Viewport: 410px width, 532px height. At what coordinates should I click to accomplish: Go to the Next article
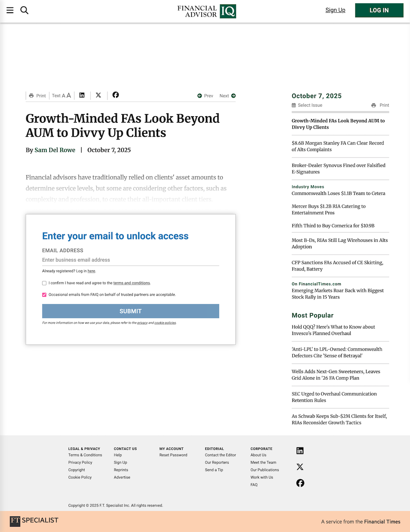[x=228, y=96]
